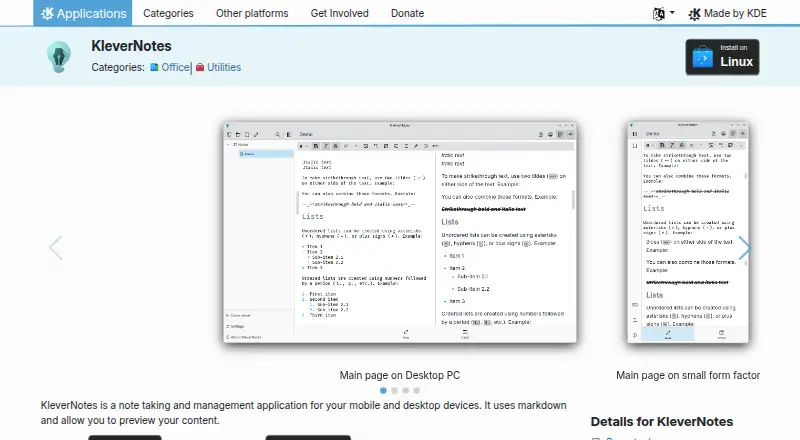Viewport: 800px width, 440px height.
Task: Open the Other platforms menu item
Action: pyautogui.click(x=252, y=13)
